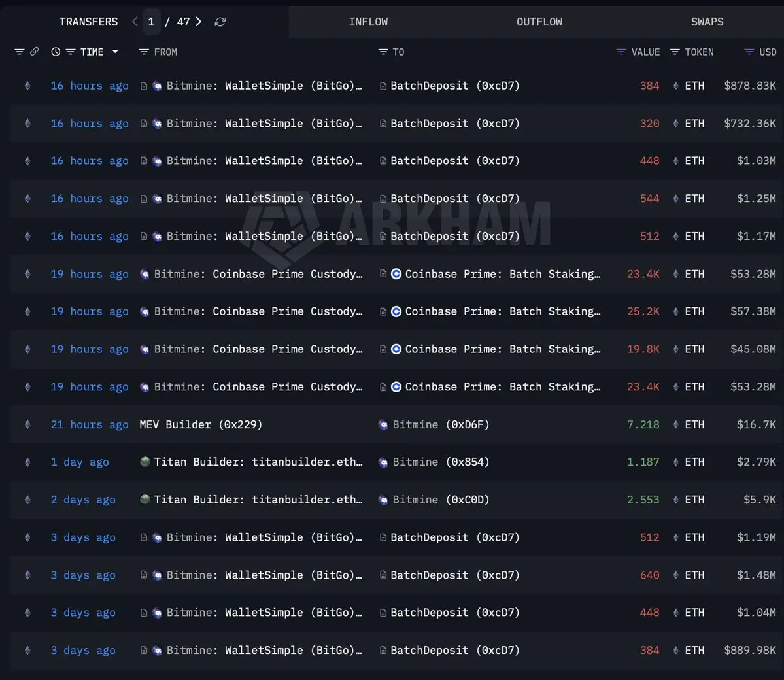This screenshot has width=784, height=680.
Task: Click the $1.19M USD amount
Action: (x=756, y=537)
